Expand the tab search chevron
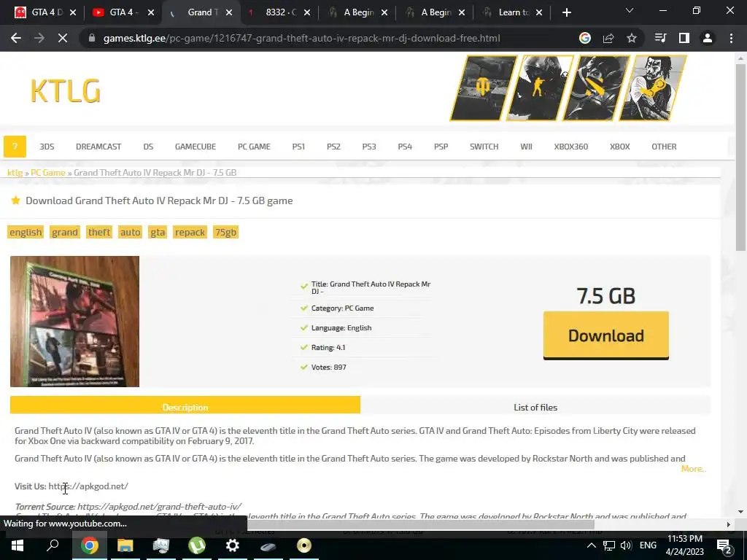Image resolution: width=747 pixels, height=560 pixels. point(630,10)
